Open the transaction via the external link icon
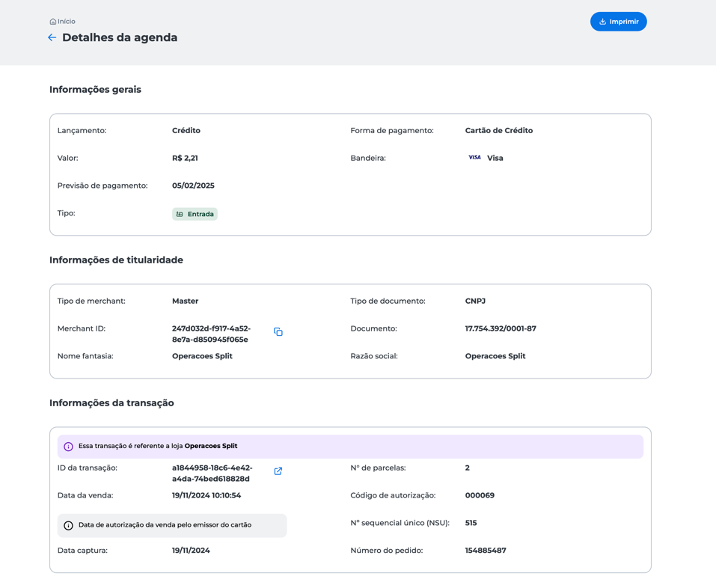This screenshot has width=716, height=588. [278, 471]
